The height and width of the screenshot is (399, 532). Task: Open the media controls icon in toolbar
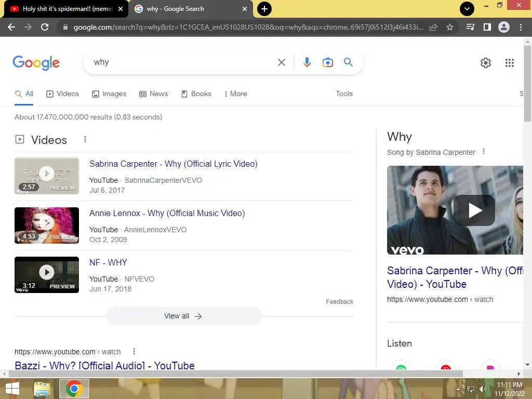(471, 27)
